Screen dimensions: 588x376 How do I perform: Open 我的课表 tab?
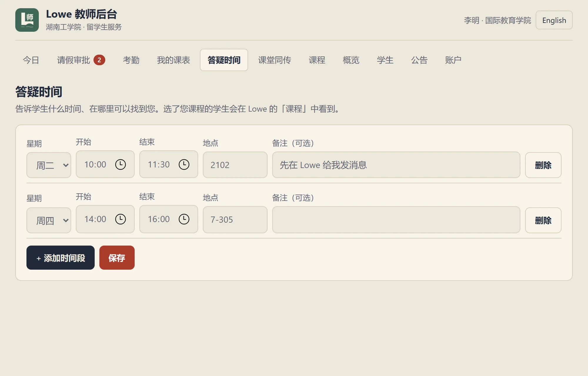[x=173, y=60]
